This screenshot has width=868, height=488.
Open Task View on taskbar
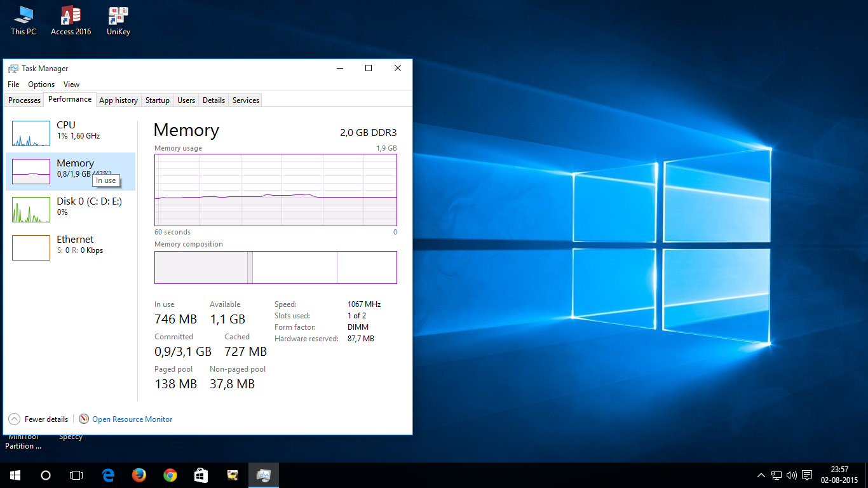[76, 475]
